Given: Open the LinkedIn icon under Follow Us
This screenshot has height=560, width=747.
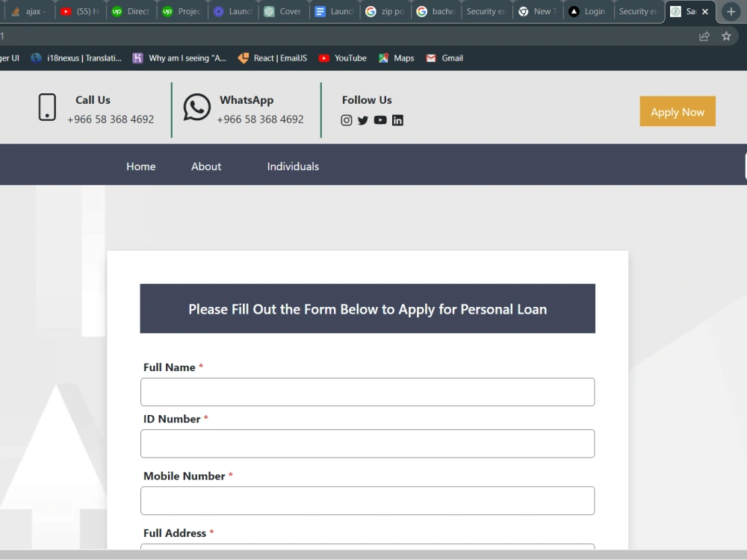Looking at the screenshot, I should 397,120.
